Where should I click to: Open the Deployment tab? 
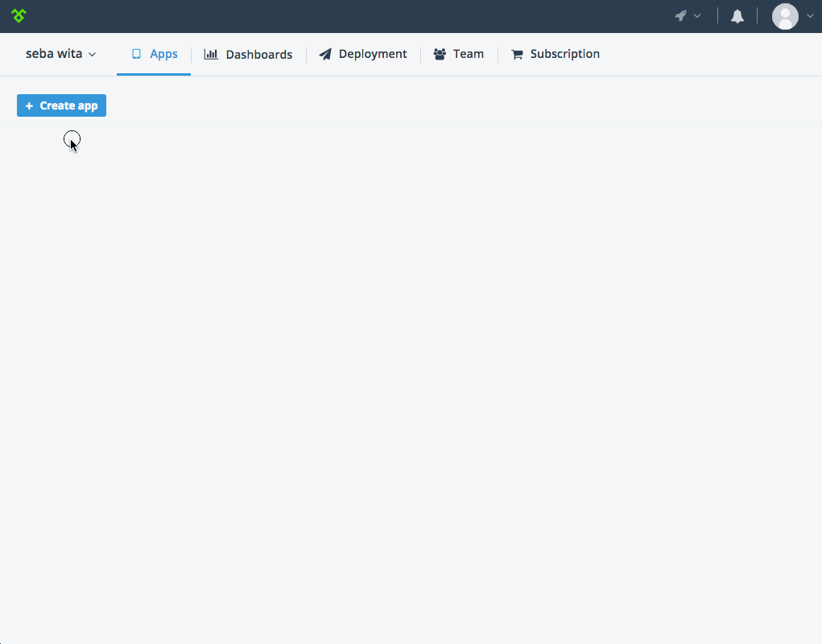(x=371, y=54)
